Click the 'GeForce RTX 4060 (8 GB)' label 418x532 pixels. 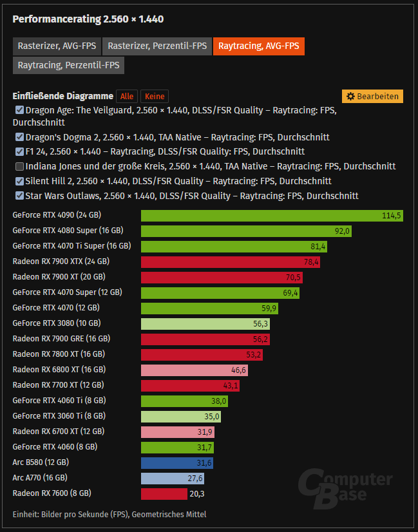55,446
